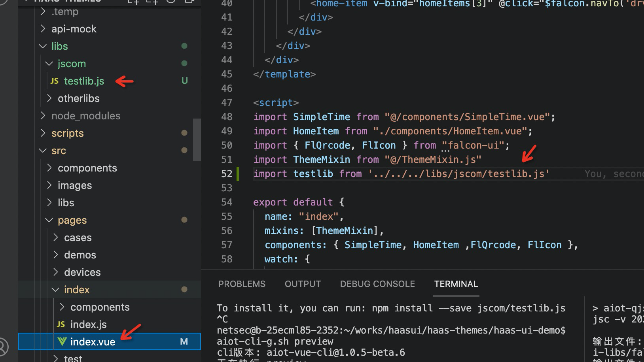Viewport: 644px width, 362px height.
Task: Switch to the PROBLEMS panel tab
Action: [x=242, y=284]
